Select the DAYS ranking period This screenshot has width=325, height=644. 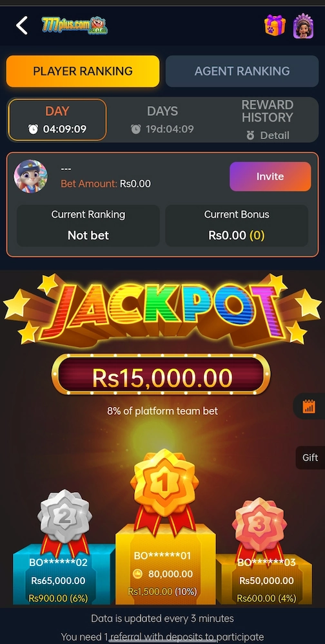[x=162, y=120]
